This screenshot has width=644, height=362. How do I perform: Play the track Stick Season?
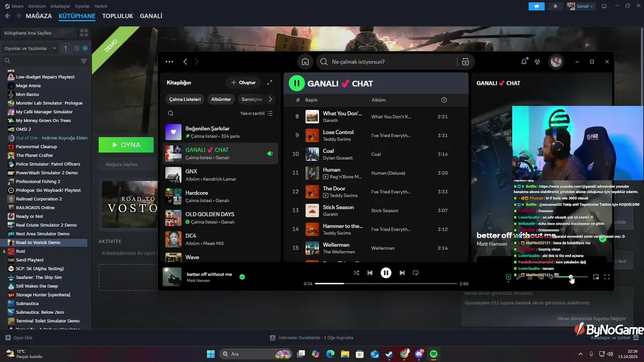coord(376,211)
